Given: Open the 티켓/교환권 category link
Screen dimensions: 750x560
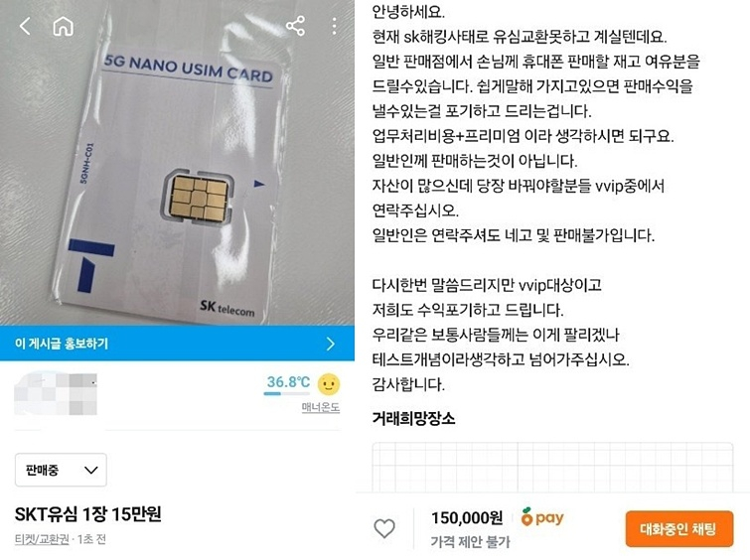Looking at the screenshot, I should (x=42, y=539).
